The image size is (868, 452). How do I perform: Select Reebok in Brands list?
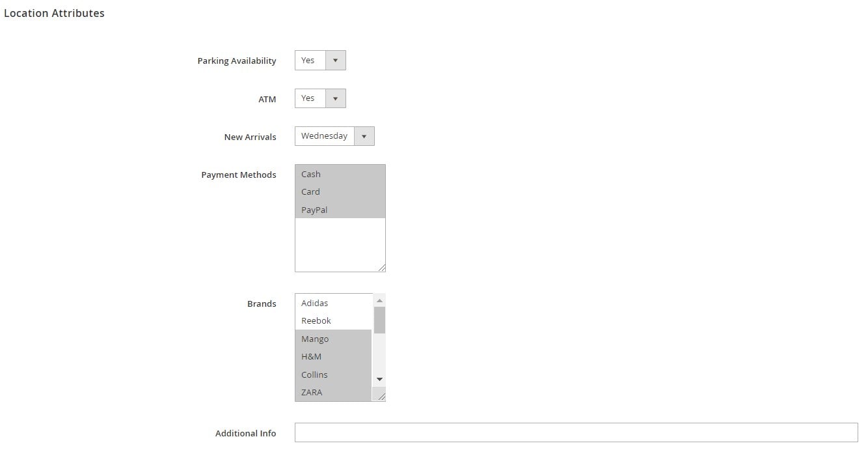(x=333, y=320)
